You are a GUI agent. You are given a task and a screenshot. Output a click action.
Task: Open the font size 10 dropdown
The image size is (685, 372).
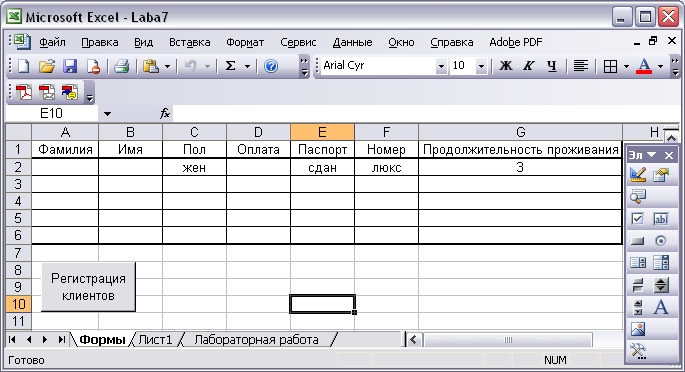point(481,66)
